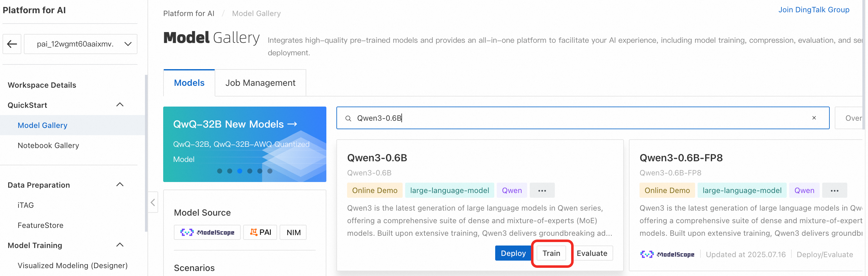
Task: Click the Train button on Qwen3-0.6B
Action: (x=551, y=253)
